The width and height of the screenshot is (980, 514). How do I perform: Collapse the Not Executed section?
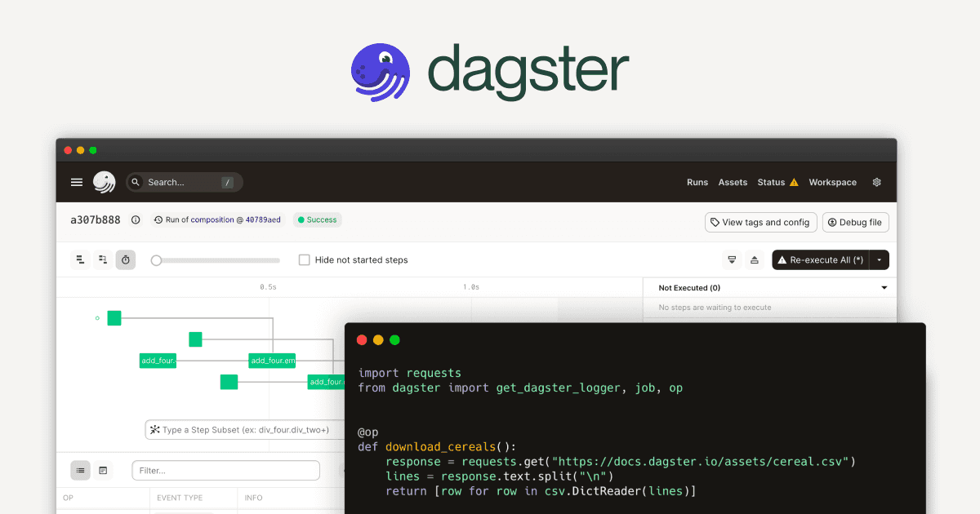point(884,288)
